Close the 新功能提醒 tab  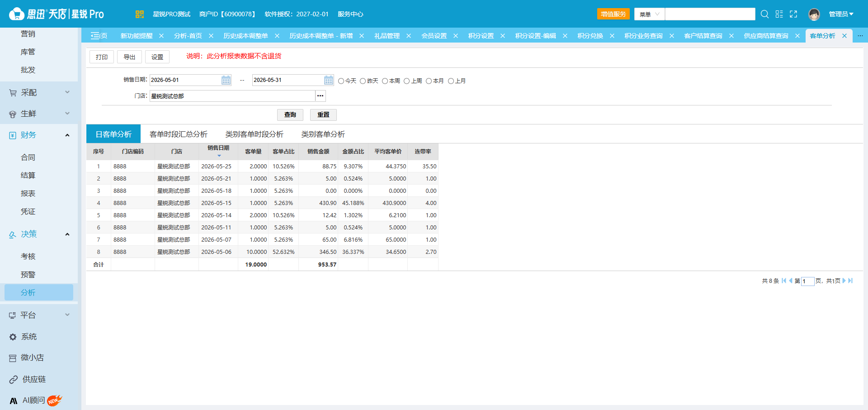(x=161, y=36)
